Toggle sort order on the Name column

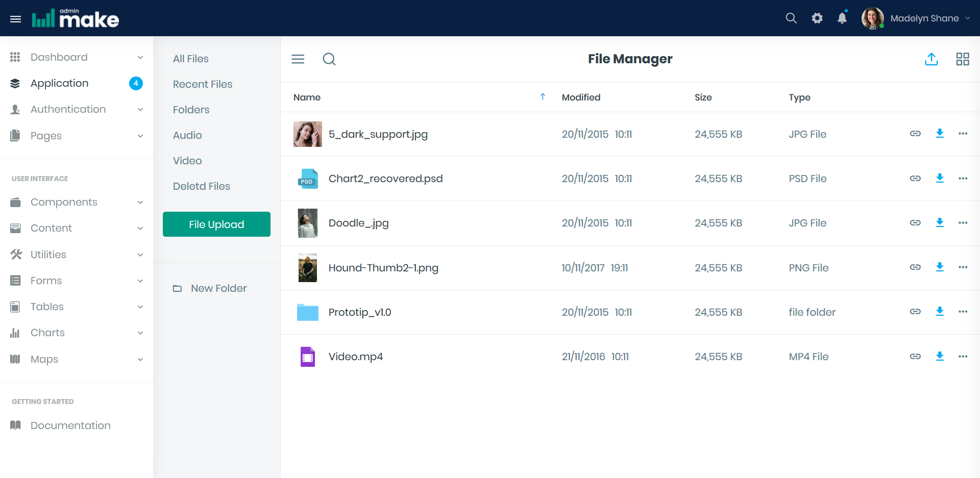point(543,97)
